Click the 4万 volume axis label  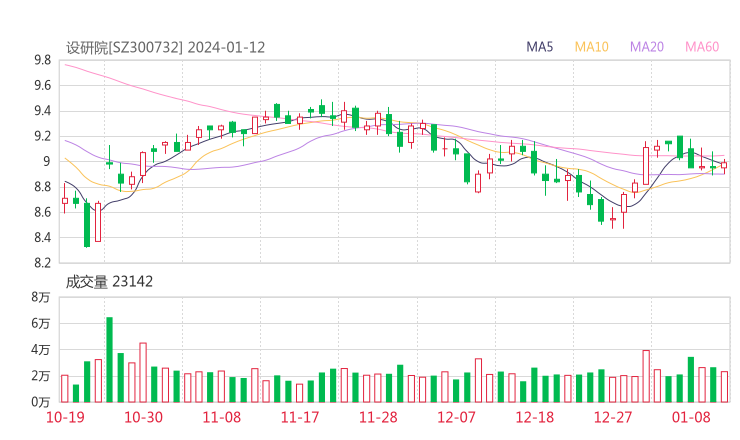[x=41, y=350]
